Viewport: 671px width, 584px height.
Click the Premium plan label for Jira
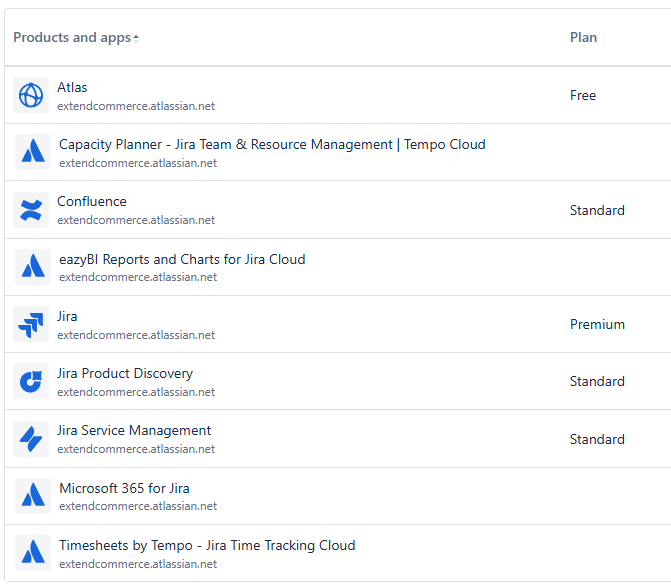click(x=597, y=325)
